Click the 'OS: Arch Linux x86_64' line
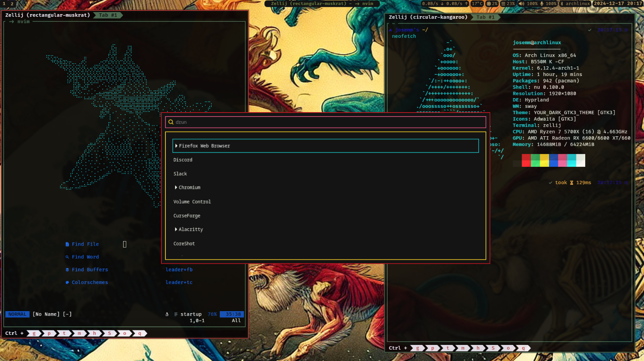644x361 pixels. coord(544,55)
